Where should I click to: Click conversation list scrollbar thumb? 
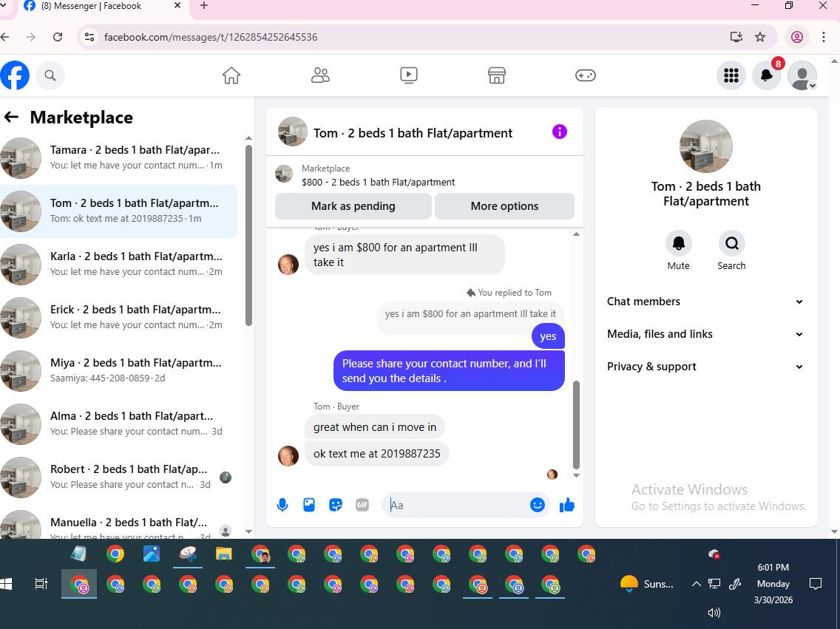[248, 236]
